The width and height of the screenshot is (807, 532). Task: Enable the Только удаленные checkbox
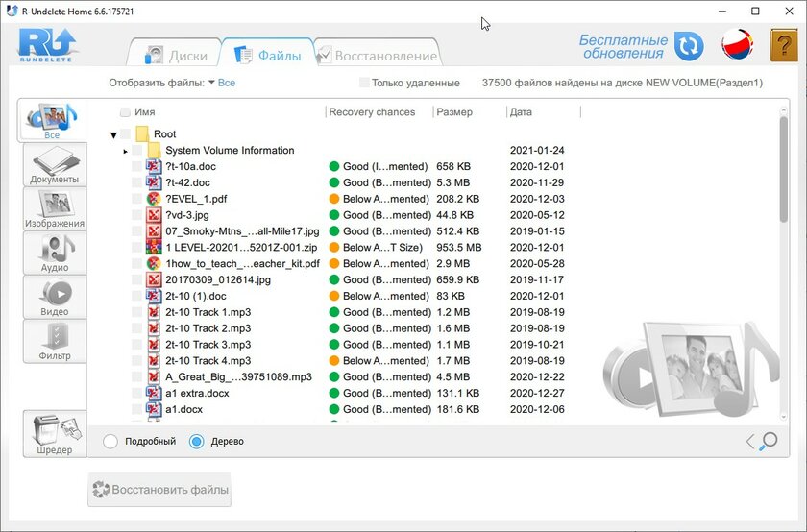click(364, 83)
